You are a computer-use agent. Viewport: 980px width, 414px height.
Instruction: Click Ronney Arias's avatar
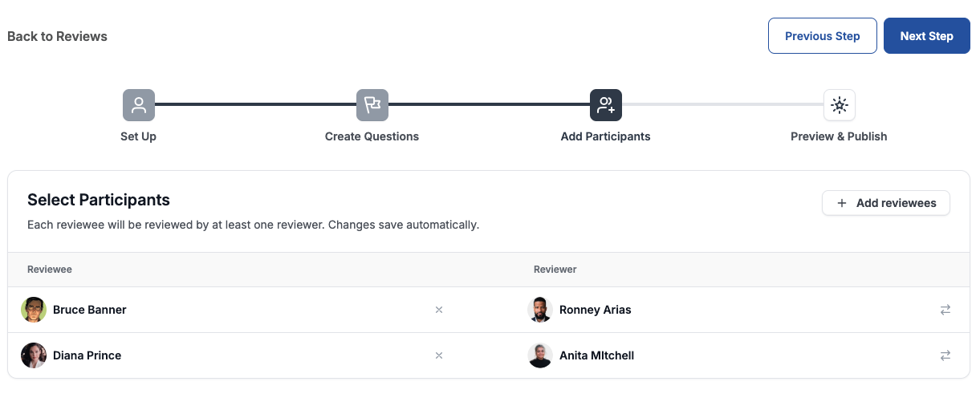click(540, 310)
